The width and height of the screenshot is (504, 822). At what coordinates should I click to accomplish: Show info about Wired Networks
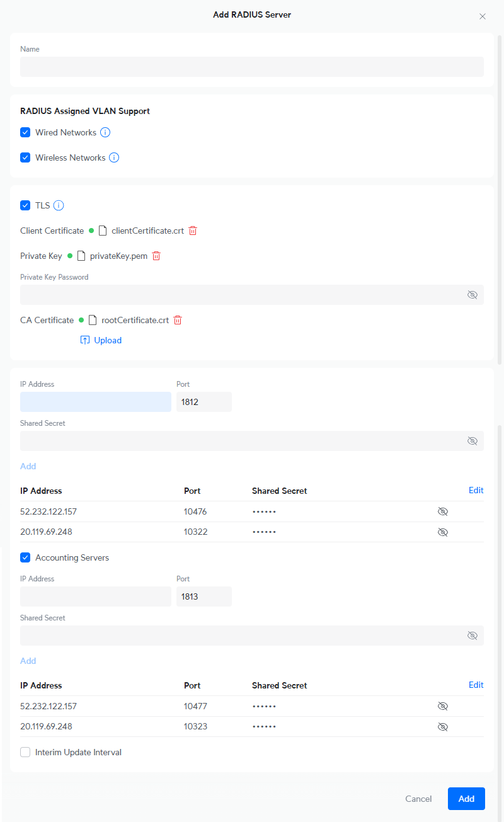(105, 132)
